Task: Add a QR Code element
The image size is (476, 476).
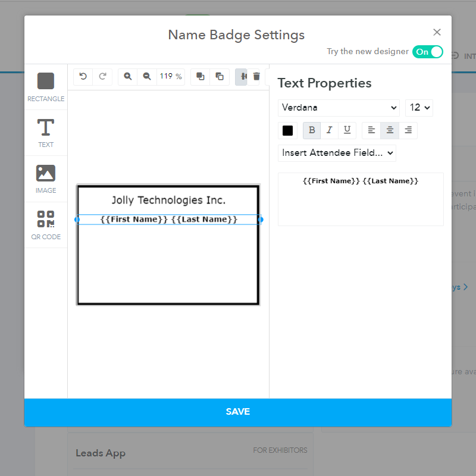Action: point(46,225)
